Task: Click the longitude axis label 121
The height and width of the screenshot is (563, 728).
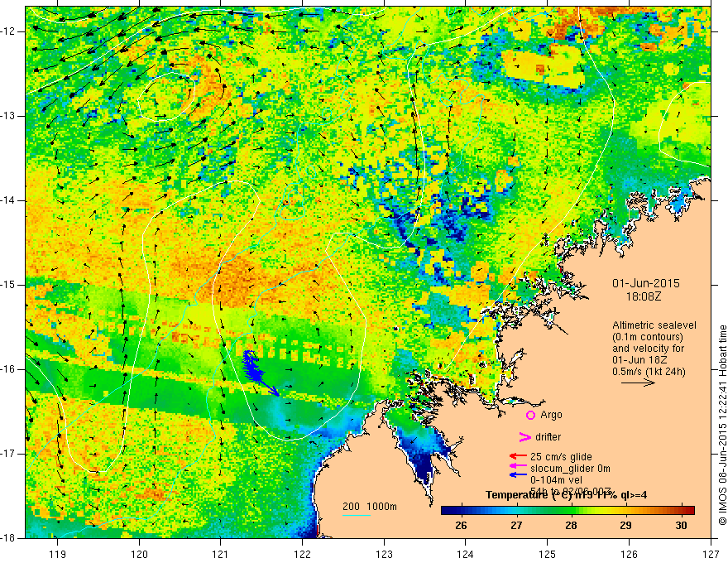Action: (221, 554)
